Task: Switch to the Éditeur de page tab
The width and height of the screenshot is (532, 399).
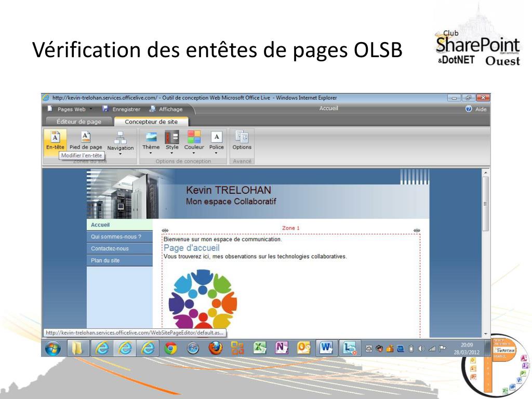Action: tap(79, 122)
